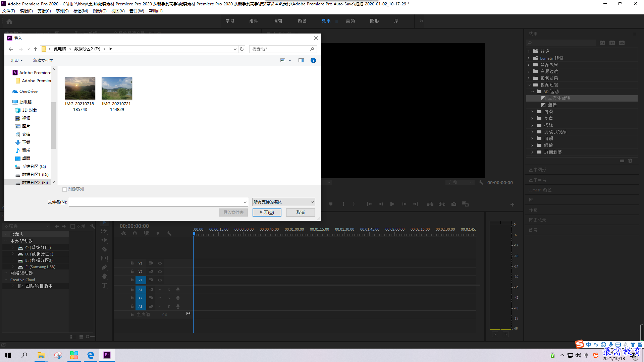Go up one folder in import dialog

pyautogui.click(x=36, y=49)
